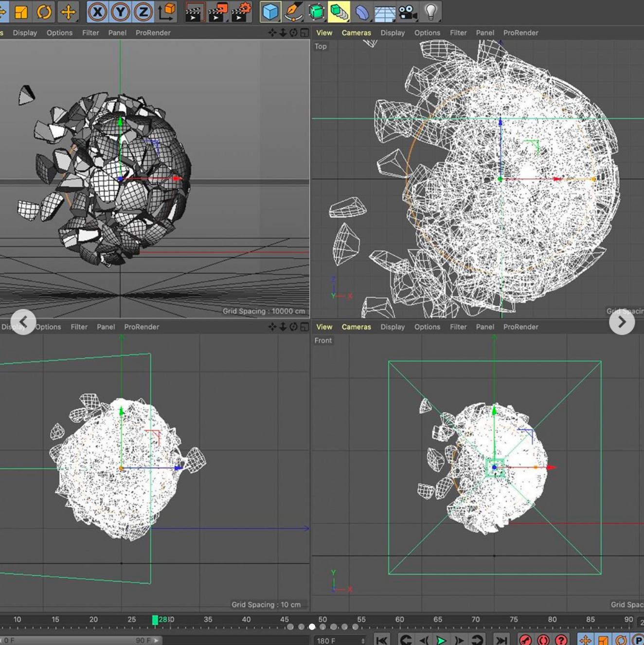Open the Panel menu in the bottom-left viewport
Image resolution: width=644 pixels, height=645 pixels.
coord(106,327)
